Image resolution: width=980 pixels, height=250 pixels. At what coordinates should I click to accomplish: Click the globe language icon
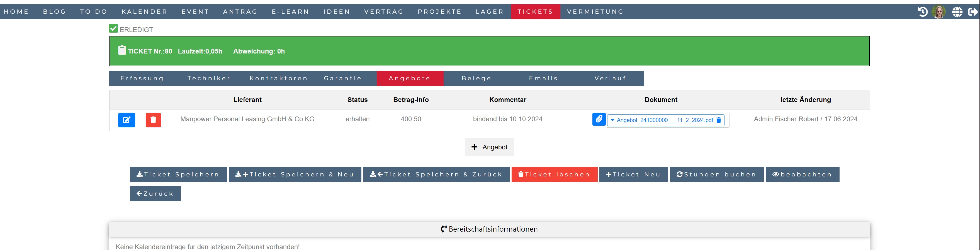point(957,12)
